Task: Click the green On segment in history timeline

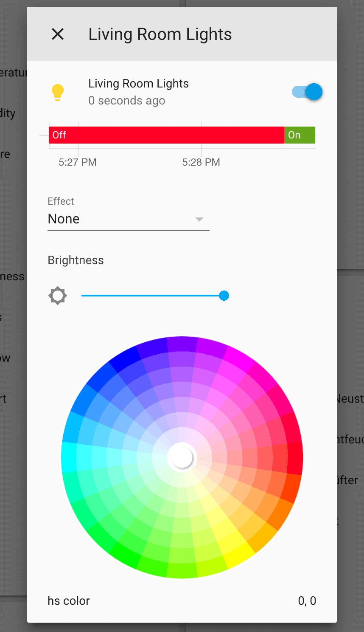Action: [300, 135]
